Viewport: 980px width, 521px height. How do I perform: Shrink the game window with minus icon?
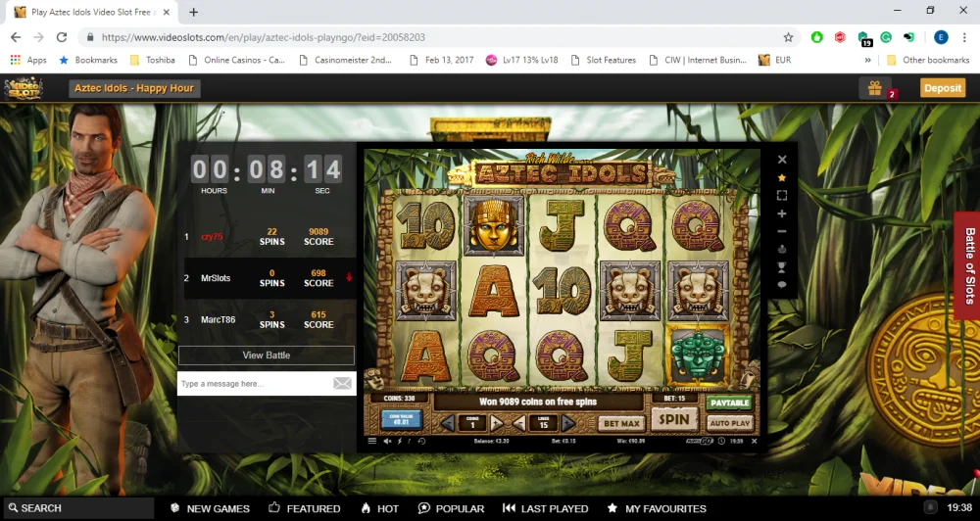[781, 231]
